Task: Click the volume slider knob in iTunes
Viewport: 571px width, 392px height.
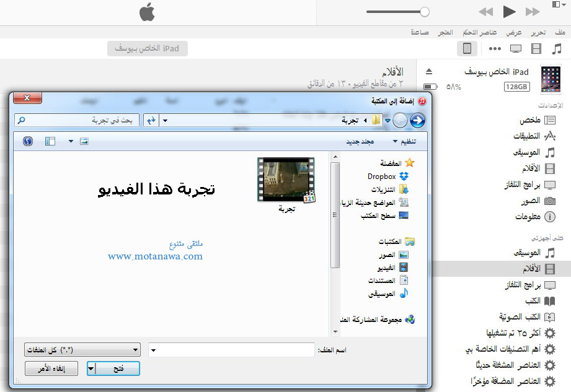Action: (x=424, y=12)
